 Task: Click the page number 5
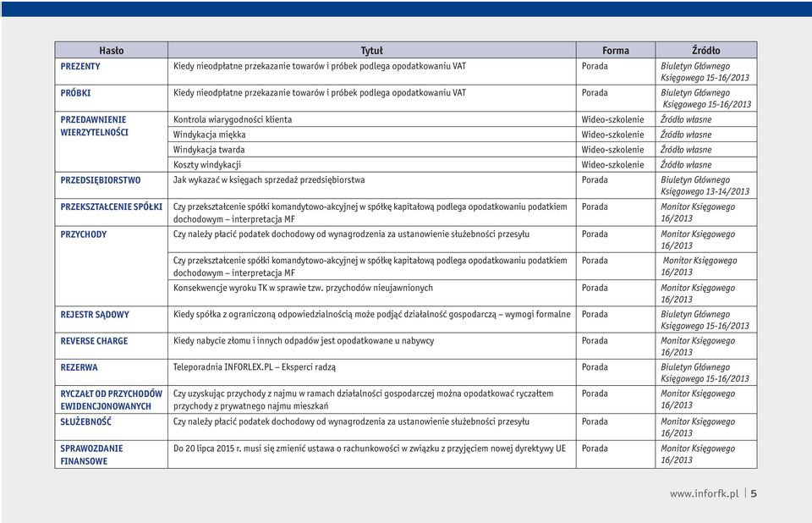754,493
